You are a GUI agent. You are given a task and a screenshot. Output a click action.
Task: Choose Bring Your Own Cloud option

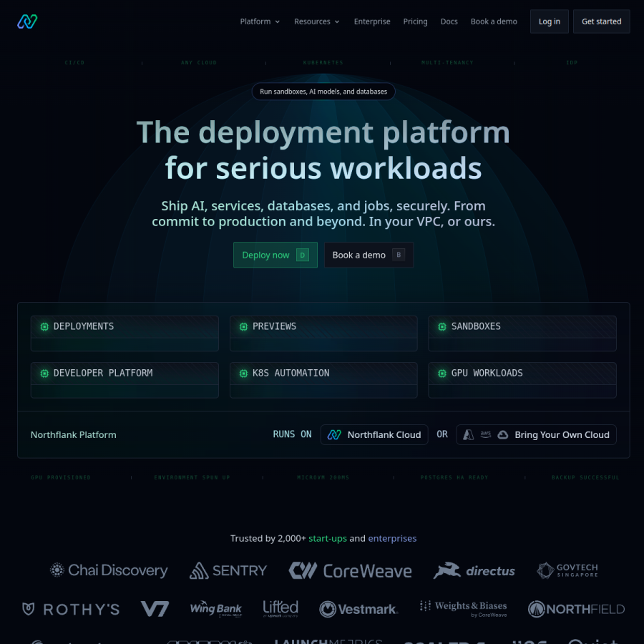(536, 434)
